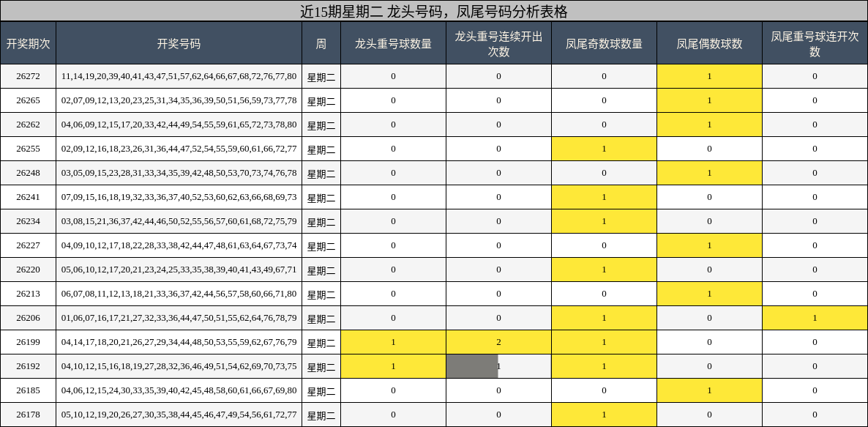This screenshot has height=427, width=868.
Task: Select draw period 26272
Action: [x=29, y=76]
